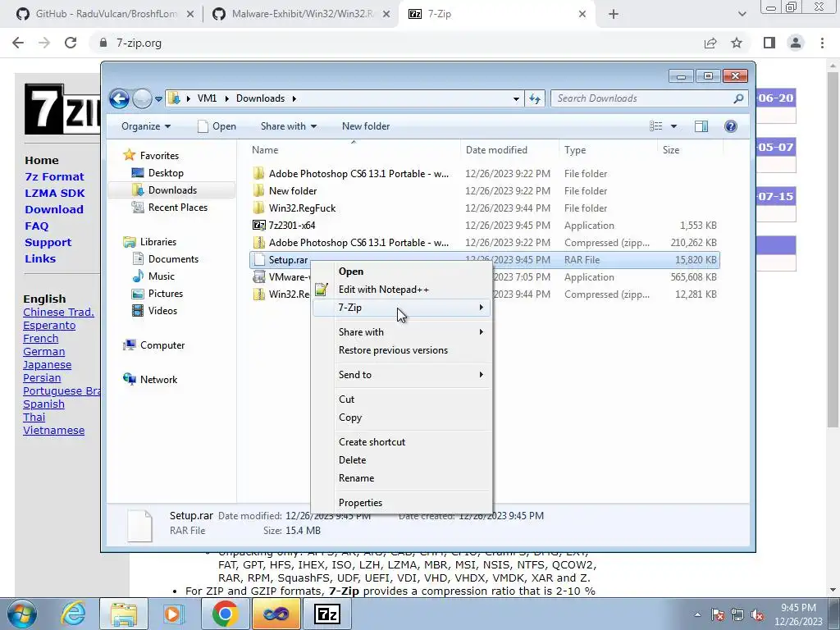This screenshot has width=840, height=630.
Task: Switch to the Malware-Exhibit browser tab
Action: [x=301, y=14]
